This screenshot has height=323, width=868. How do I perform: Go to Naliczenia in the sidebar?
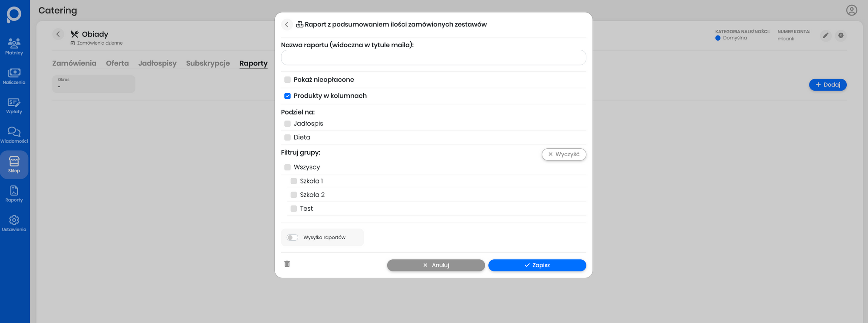coord(14,76)
